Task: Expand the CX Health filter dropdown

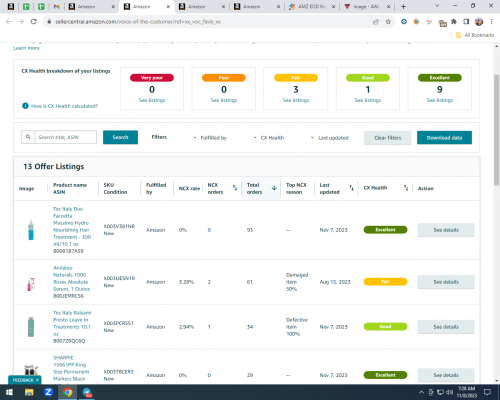Action: [269, 138]
